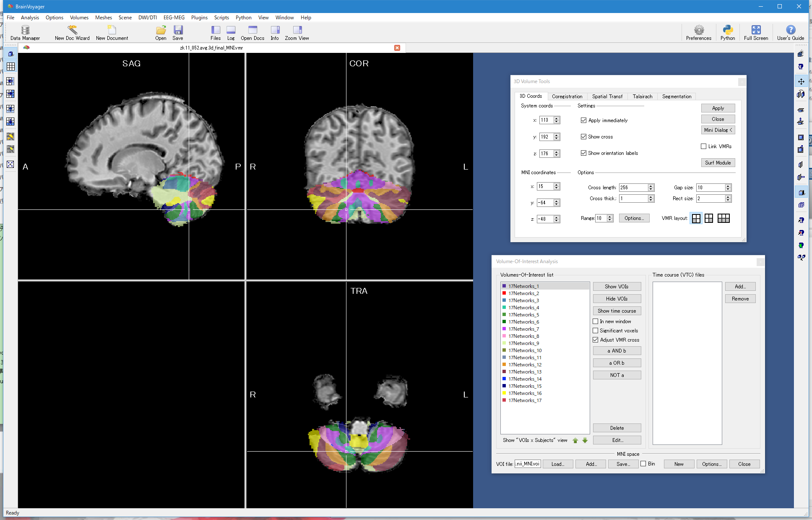Click the Show VOIs button
Image resolution: width=812 pixels, height=520 pixels.
pyautogui.click(x=617, y=287)
